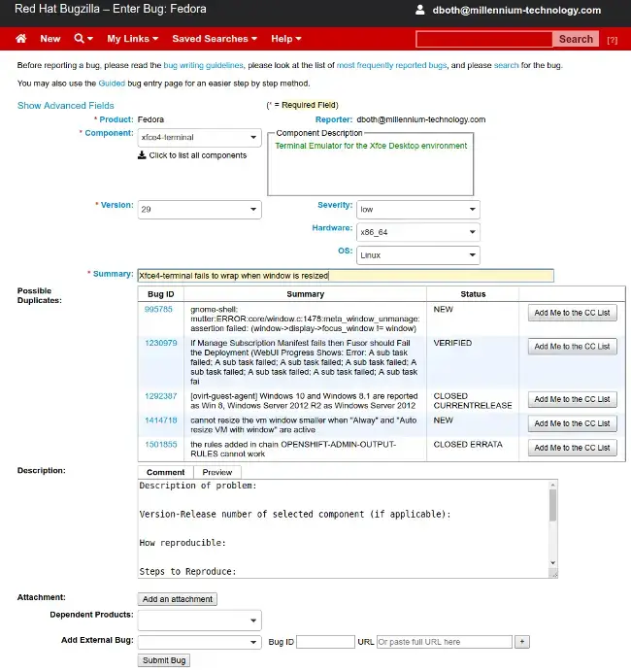
Task: Add me to CC list for bug 995785
Action: point(572,313)
